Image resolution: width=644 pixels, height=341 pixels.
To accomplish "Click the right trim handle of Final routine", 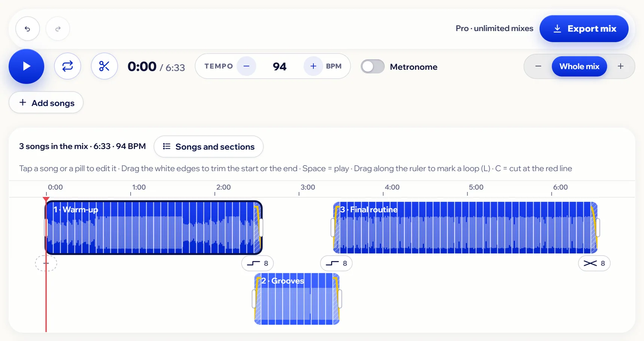I will tap(598, 228).
